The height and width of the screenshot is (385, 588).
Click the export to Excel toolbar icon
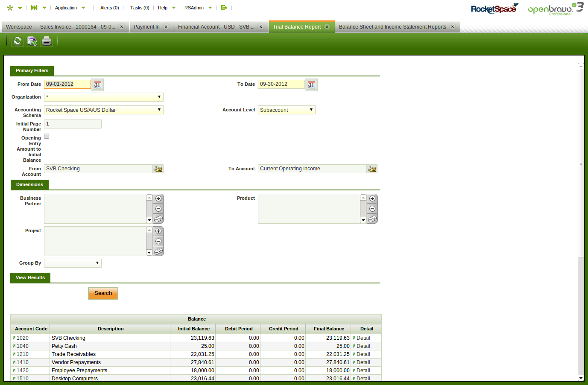tap(32, 41)
